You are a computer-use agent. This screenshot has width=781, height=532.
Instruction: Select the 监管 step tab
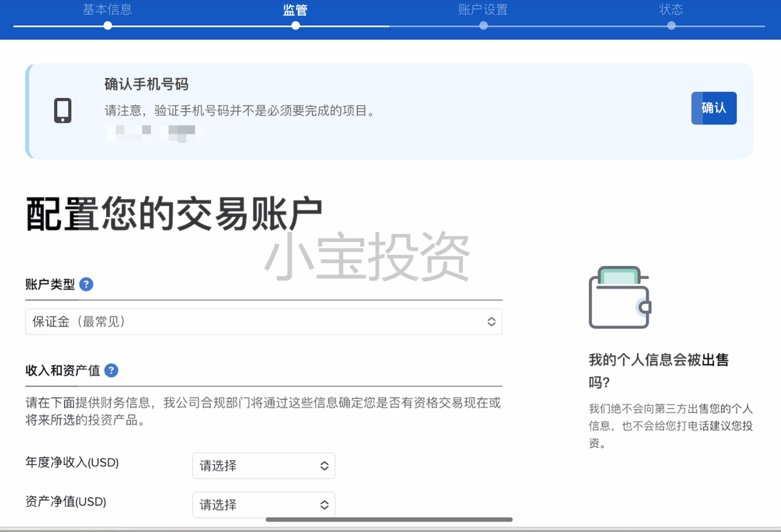[295, 10]
